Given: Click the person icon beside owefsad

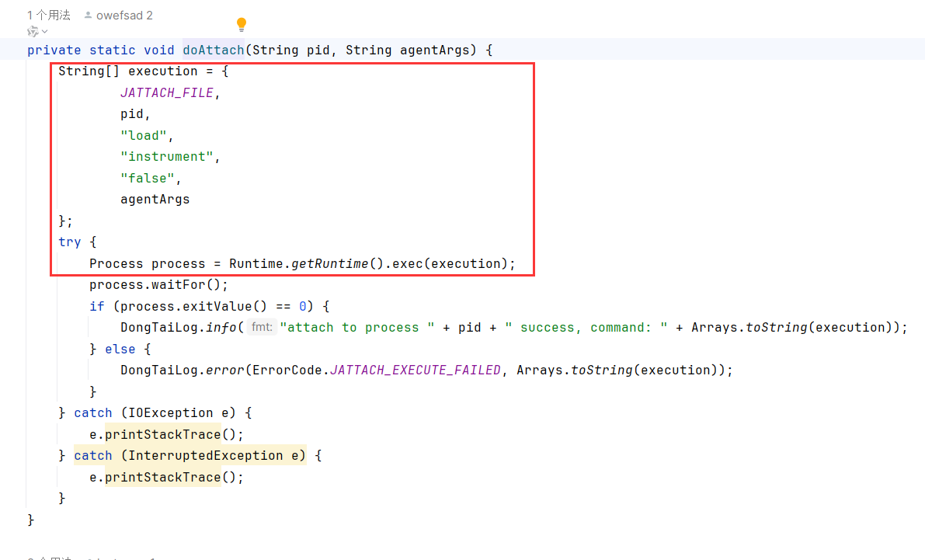Looking at the screenshot, I should (89, 15).
